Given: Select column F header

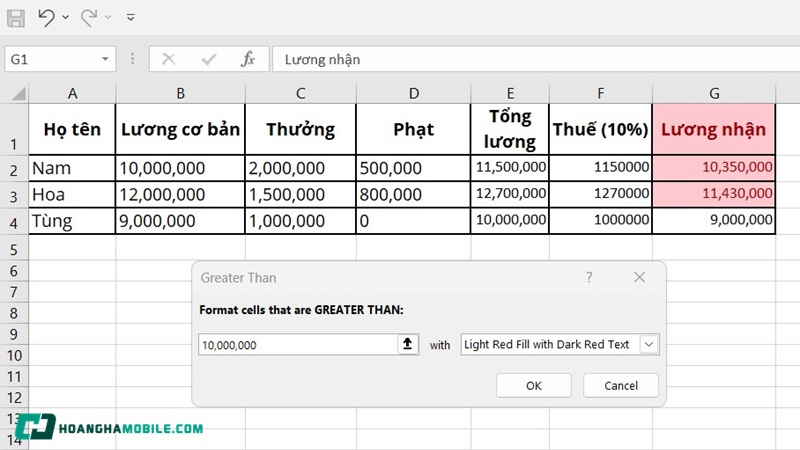Looking at the screenshot, I should pos(601,93).
